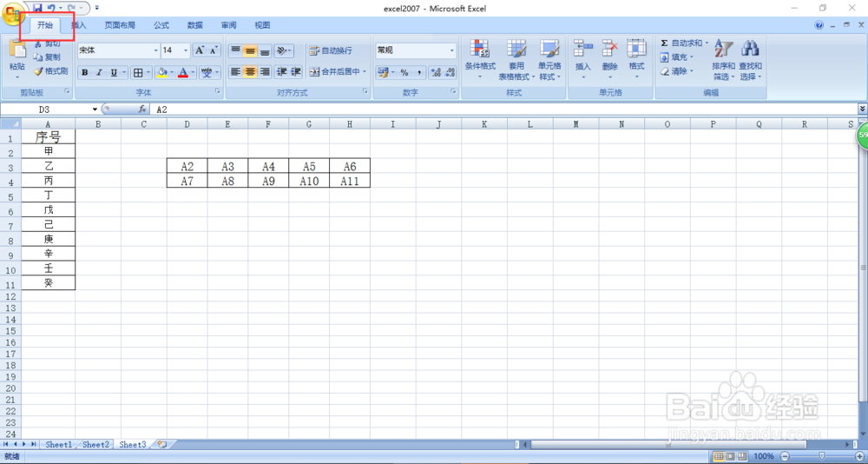The height and width of the screenshot is (464, 868).
Task: Open text orientation tool in alignment group
Action: tap(283, 51)
